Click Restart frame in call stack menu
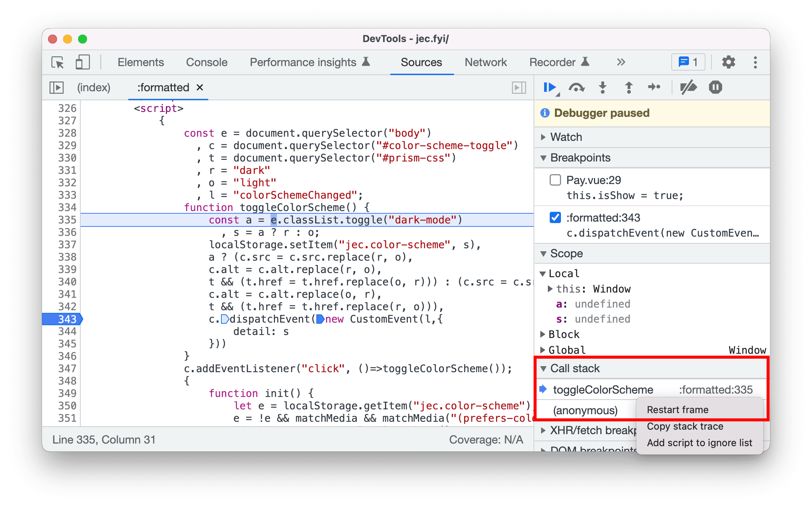 tap(678, 409)
